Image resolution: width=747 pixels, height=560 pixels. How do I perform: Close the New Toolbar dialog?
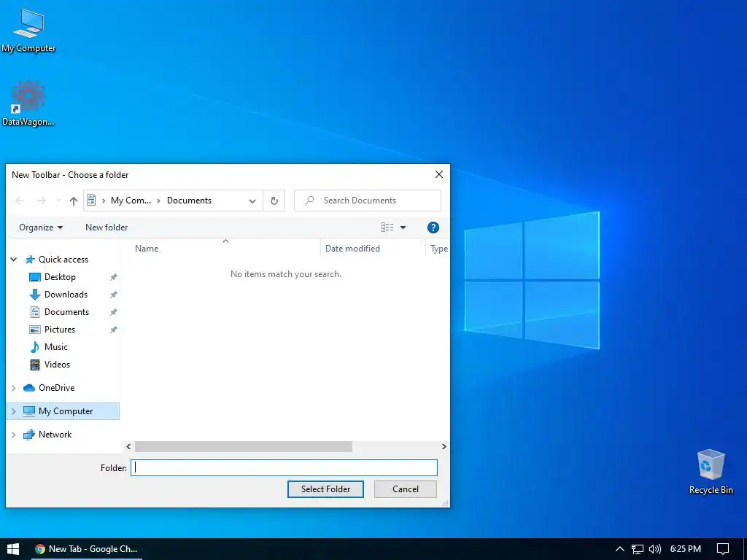[x=439, y=175]
